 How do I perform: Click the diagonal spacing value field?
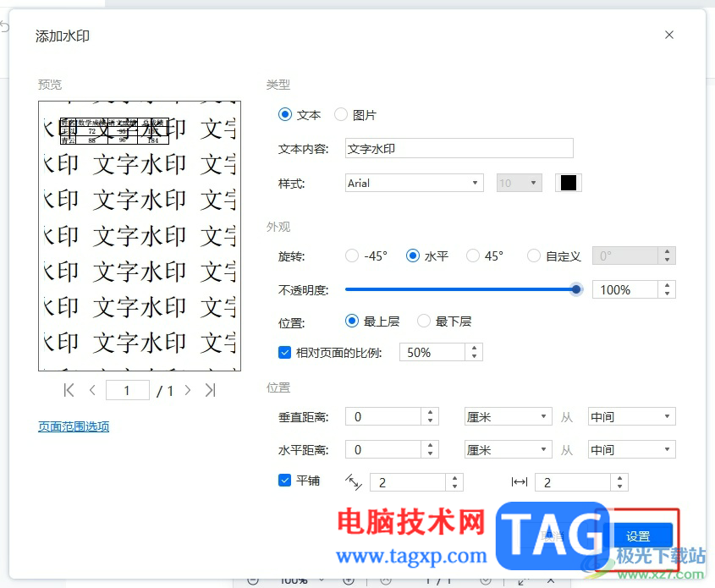(408, 482)
